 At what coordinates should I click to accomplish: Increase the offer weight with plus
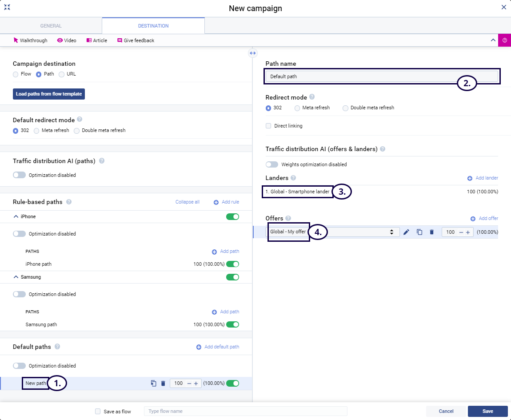[x=467, y=232]
